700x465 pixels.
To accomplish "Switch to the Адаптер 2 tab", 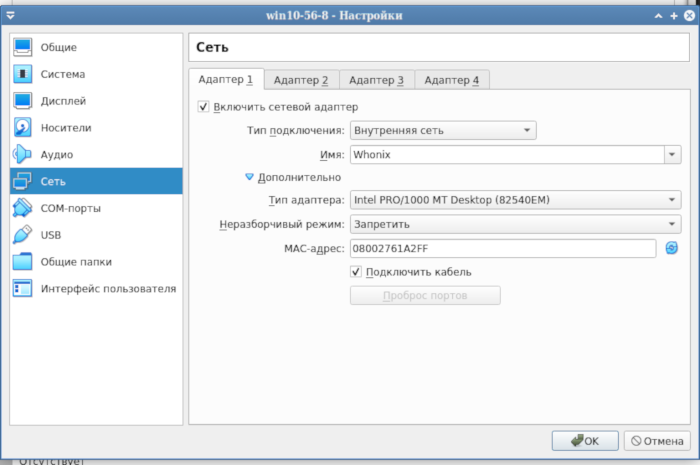I will [300, 80].
